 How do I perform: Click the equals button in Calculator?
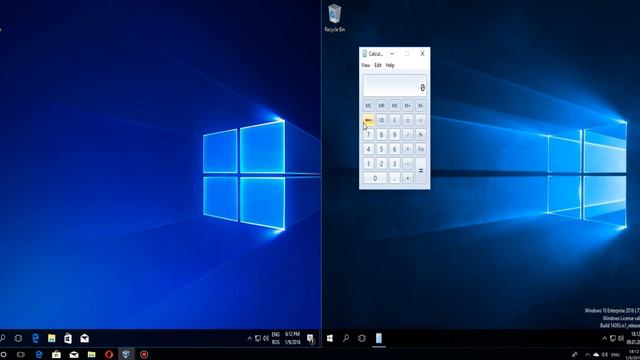point(420,171)
